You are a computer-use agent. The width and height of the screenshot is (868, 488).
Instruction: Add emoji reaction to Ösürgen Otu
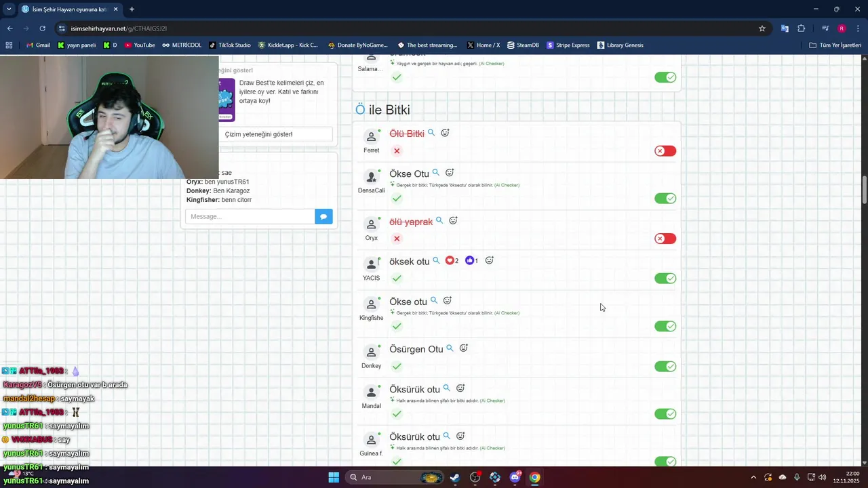(x=464, y=348)
